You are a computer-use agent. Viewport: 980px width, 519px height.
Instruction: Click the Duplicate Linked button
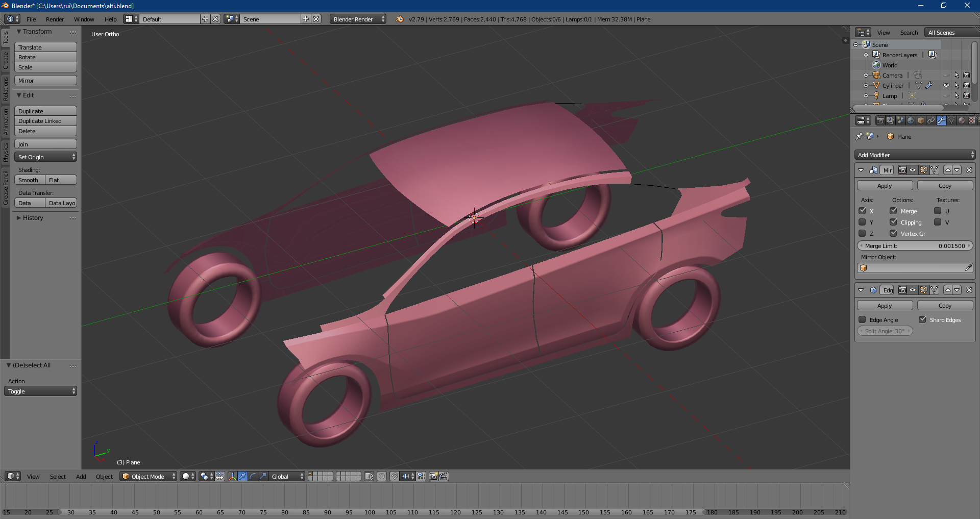pyautogui.click(x=45, y=121)
